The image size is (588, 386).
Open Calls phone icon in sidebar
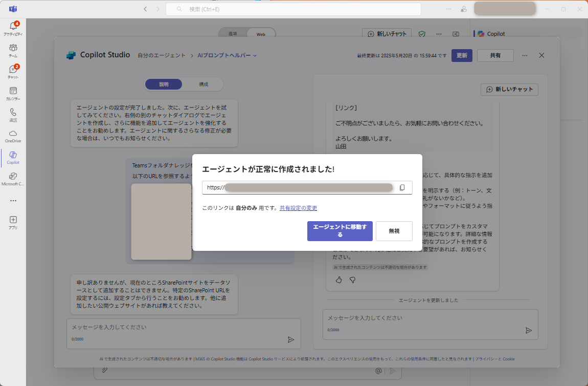point(13,115)
